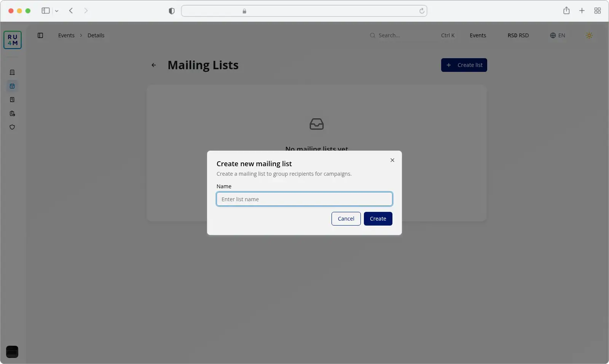Reload the page with refresh icon
The height and width of the screenshot is (364, 609).
click(422, 11)
